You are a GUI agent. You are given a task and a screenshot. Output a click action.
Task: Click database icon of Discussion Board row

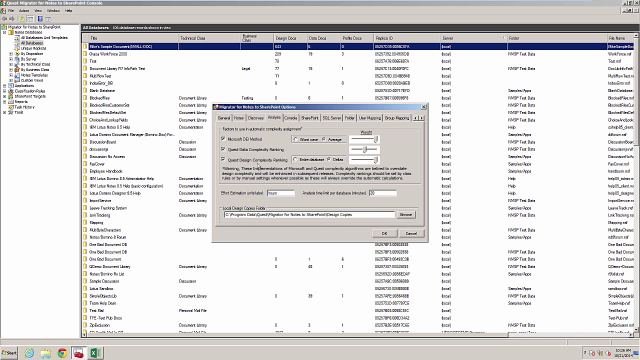[x=85, y=142]
